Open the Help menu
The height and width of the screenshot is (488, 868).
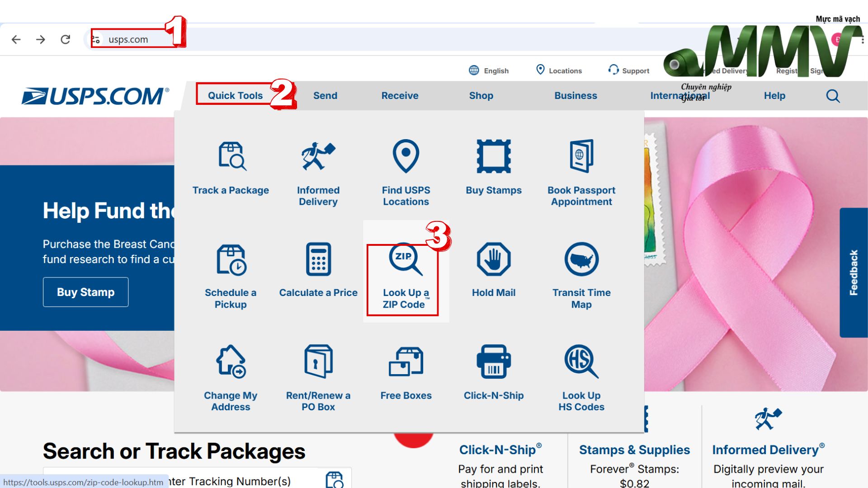774,95
